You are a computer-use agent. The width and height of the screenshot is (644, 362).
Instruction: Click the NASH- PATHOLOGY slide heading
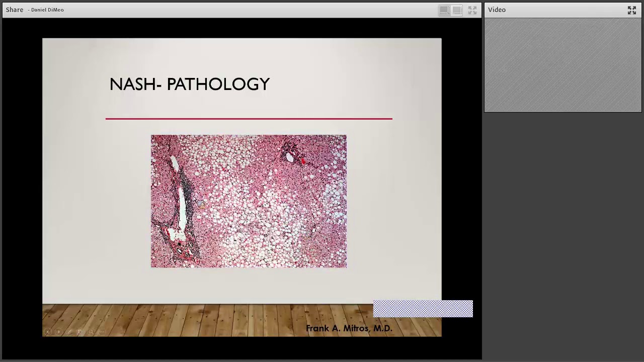pyautogui.click(x=190, y=84)
